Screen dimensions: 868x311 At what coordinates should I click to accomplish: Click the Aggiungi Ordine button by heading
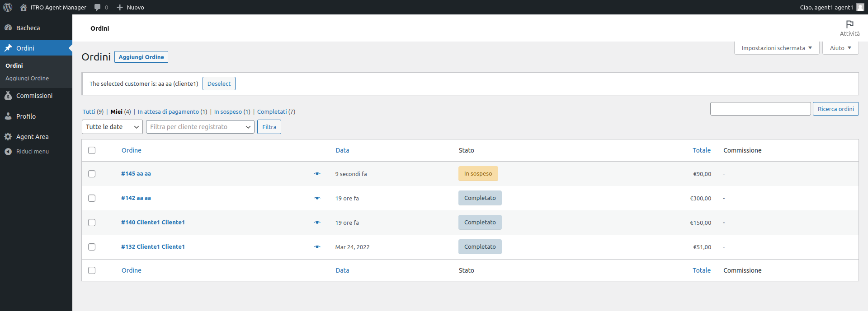pos(141,57)
